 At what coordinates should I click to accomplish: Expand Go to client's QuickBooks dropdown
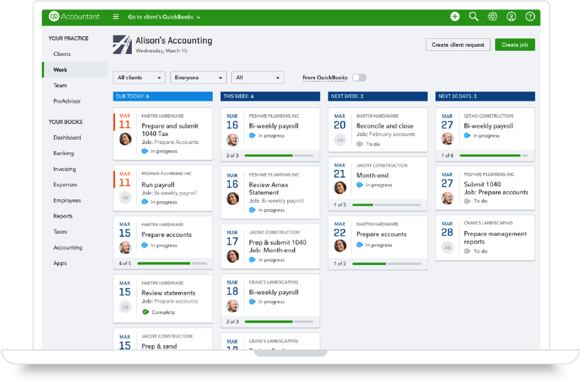pyautogui.click(x=164, y=17)
